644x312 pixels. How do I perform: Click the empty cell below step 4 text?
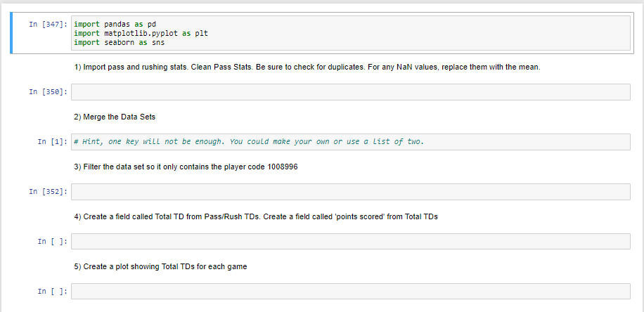click(350, 242)
